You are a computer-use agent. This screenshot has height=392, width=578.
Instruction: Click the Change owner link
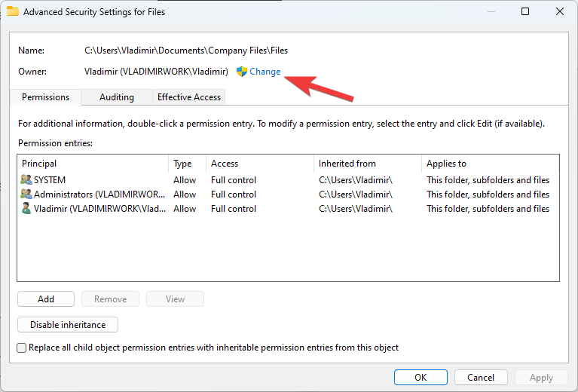pyautogui.click(x=265, y=72)
